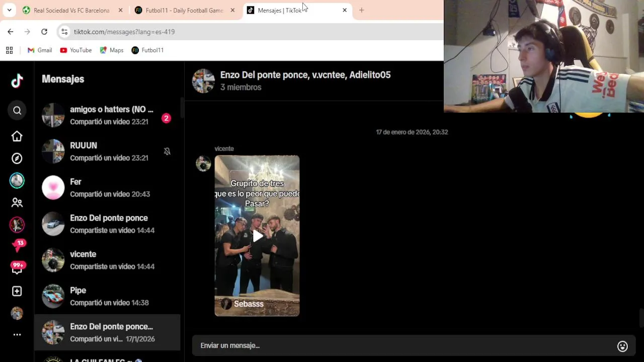Open the TikTok search icon

[17, 111]
